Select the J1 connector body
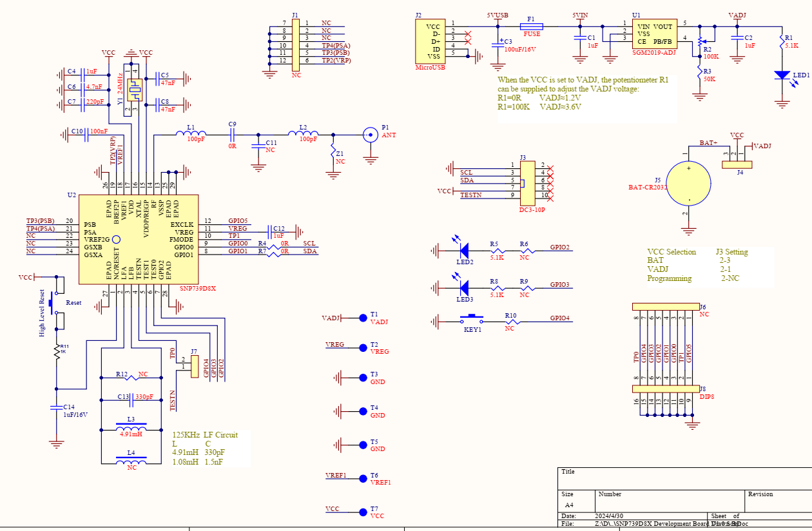812x531 pixels. (x=296, y=44)
